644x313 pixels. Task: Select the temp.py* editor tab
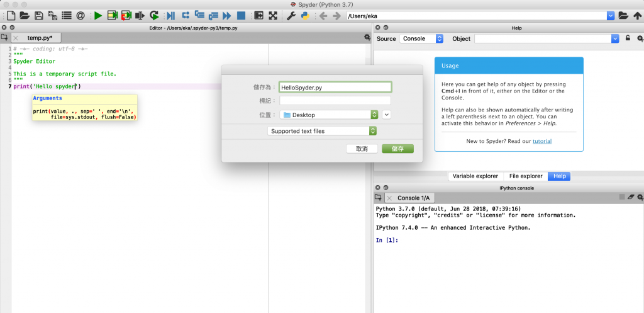pyautogui.click(x=40, y=38)
